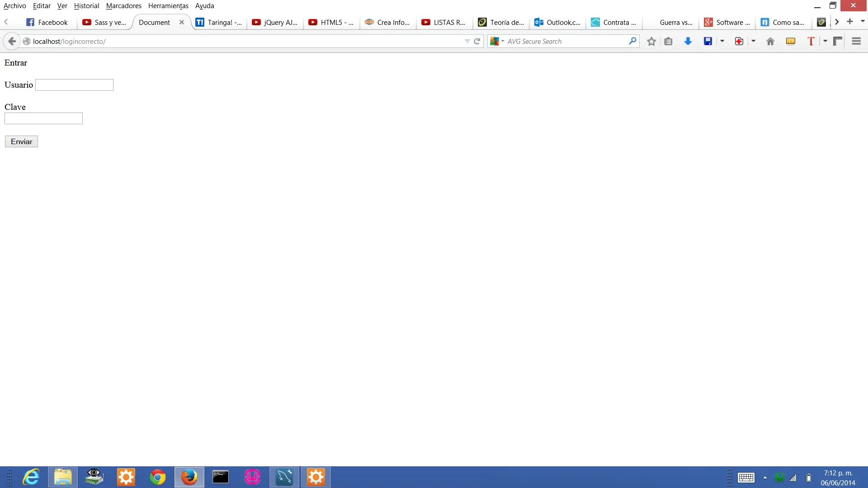Open the Herramientas menu
This screenshot has width=868, height=488.
coord(168,6)
